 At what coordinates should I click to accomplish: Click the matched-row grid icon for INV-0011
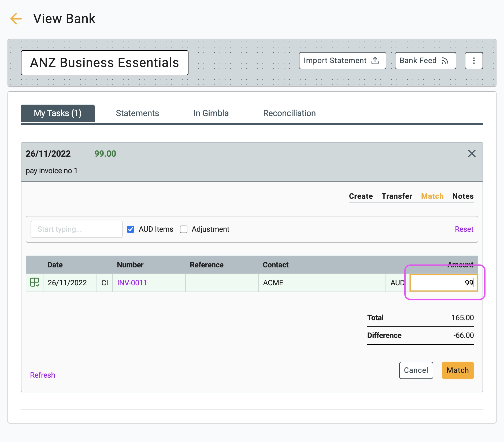[x=35, y=282]
